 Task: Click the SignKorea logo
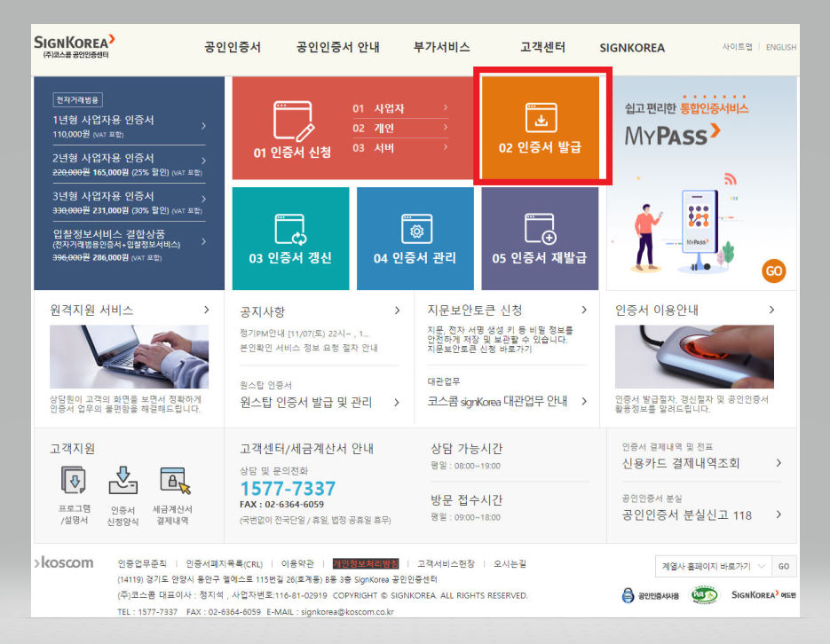click(x=74, y=46)
